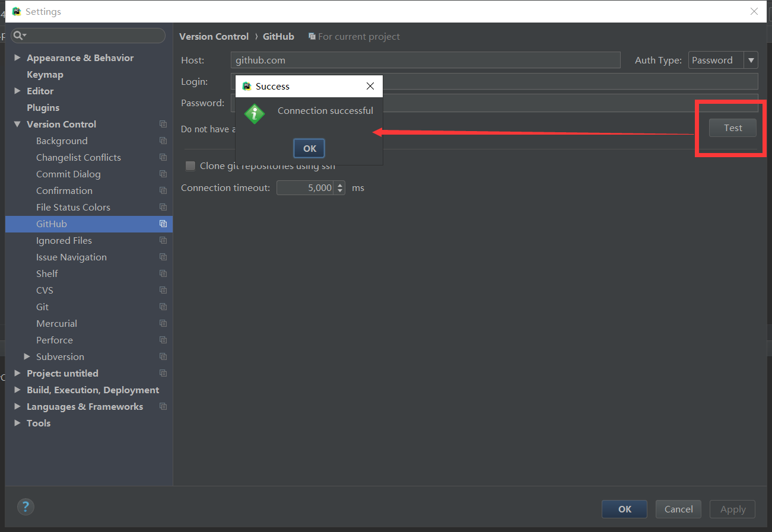Collapse the Version Control section
Screen dimensions: 772x532
click(17, 124)
